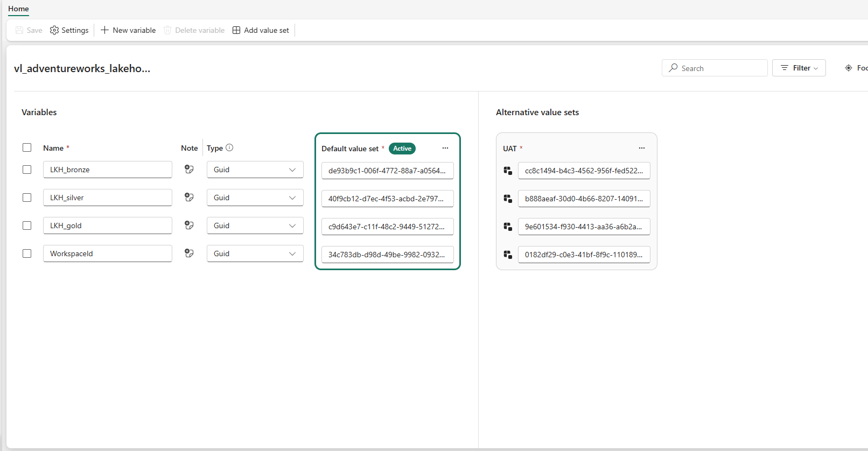Edit default value c9d643e7-c11f-48c2

(388, 227)
